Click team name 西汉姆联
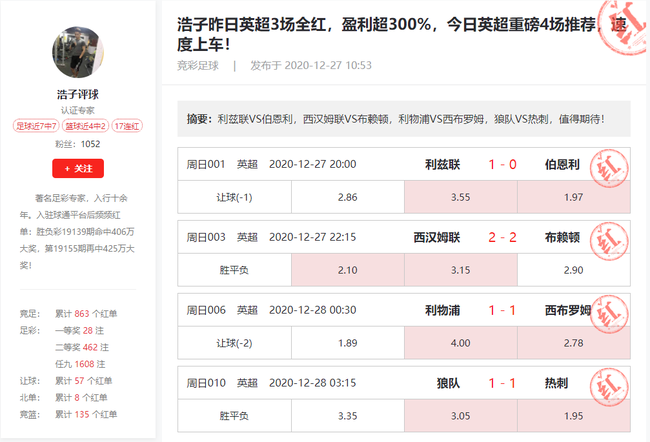This screenshot has height=442, width=650. pyautogui.click(x=437, y=238)
